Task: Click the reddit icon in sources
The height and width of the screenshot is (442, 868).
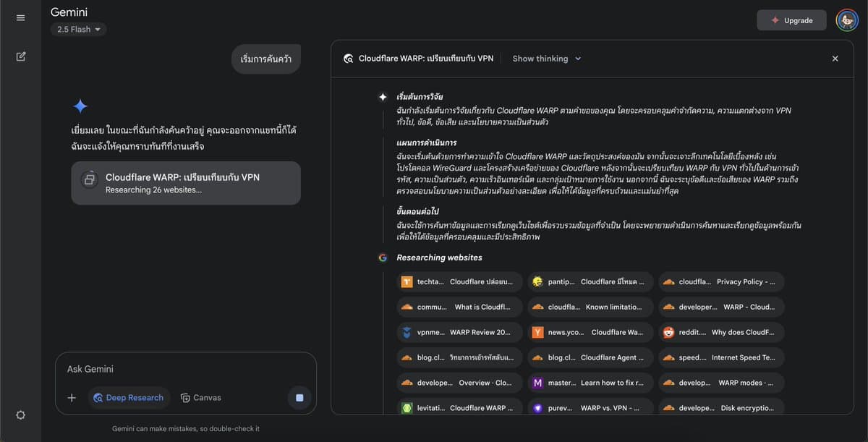Action: point(668,332)
